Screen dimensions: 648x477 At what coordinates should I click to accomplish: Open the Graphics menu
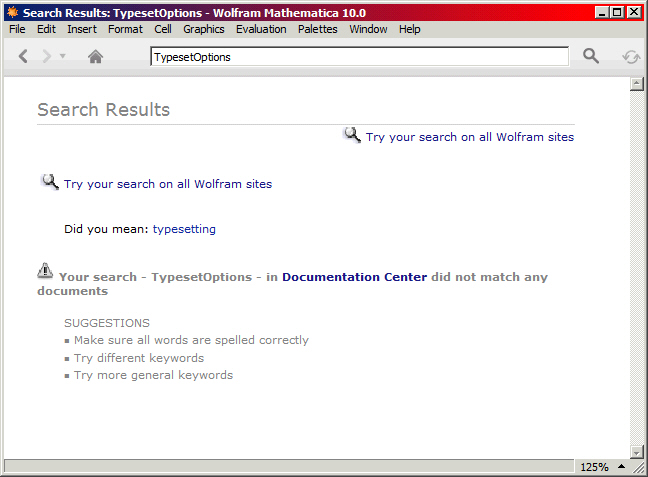coord(204,29)
